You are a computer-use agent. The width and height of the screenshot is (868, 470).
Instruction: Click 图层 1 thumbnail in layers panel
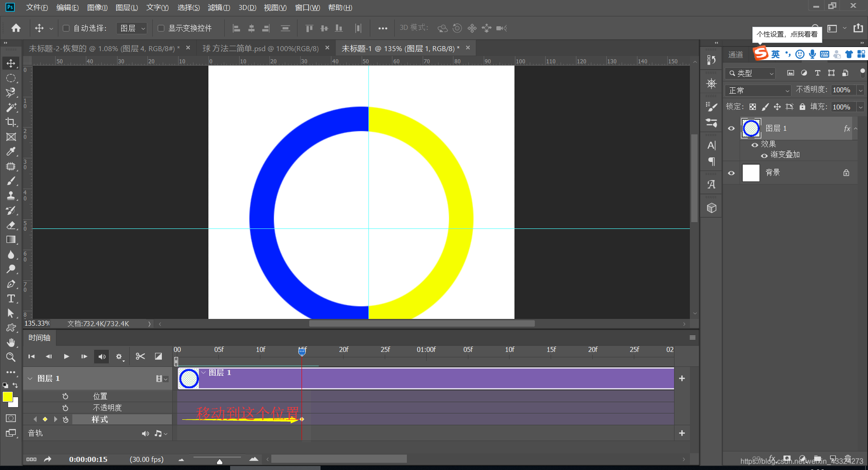coord(751,128)
